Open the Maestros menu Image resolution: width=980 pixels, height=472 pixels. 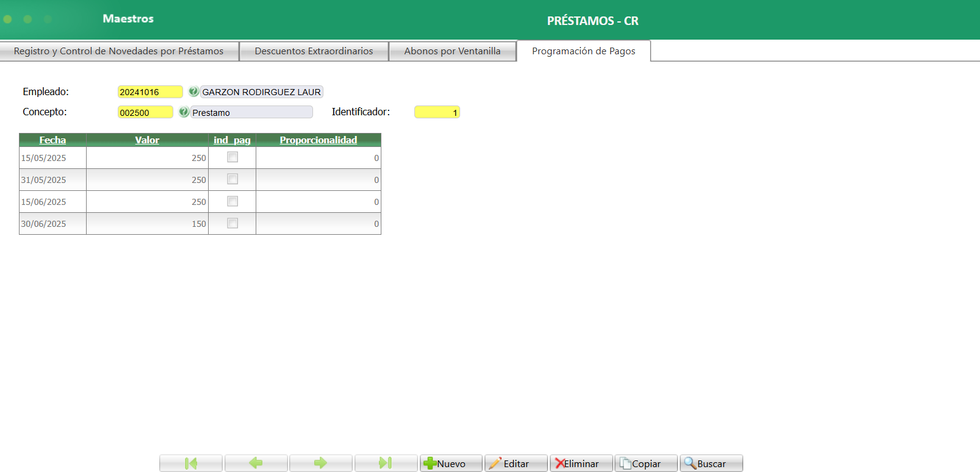128,19
